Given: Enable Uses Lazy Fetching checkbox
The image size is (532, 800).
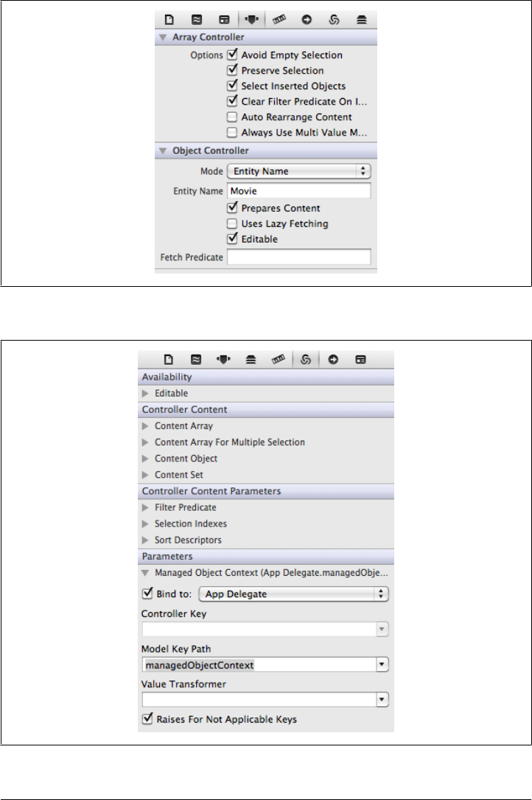Looking at the screenshot, I should tap(232, 223).
